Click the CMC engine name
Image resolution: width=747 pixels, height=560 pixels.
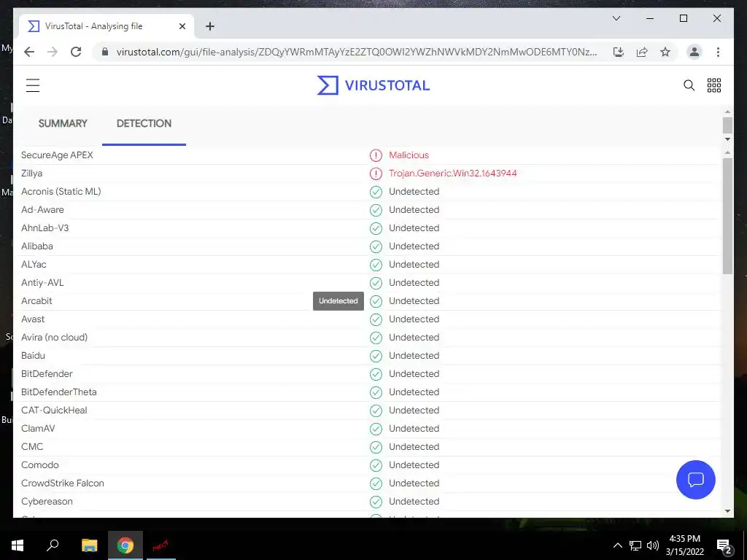point(32,447)
